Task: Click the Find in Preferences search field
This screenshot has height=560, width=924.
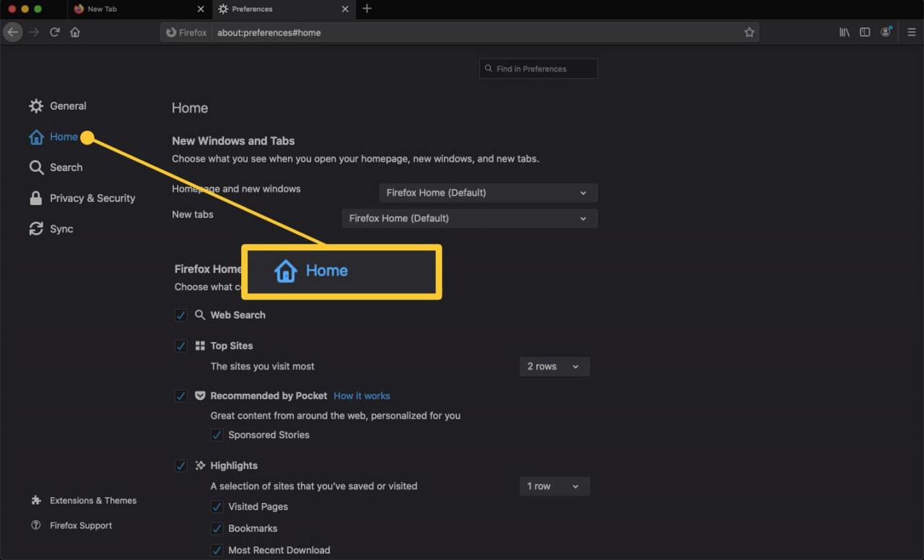Action: (539, 69)
